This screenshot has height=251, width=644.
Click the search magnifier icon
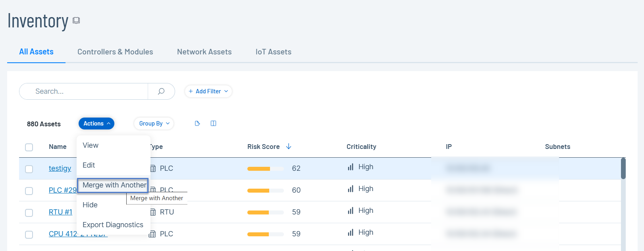pos(161,91)
